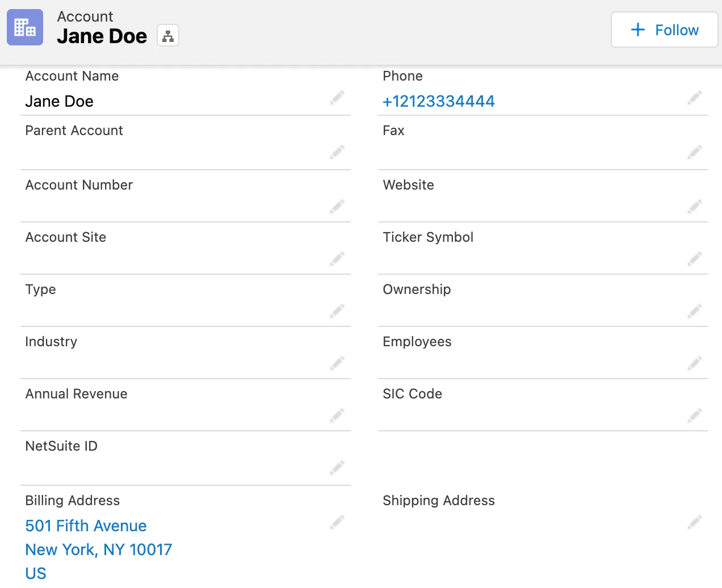
Task: Edit the Type field pencil icon
Action: [337, 311]
